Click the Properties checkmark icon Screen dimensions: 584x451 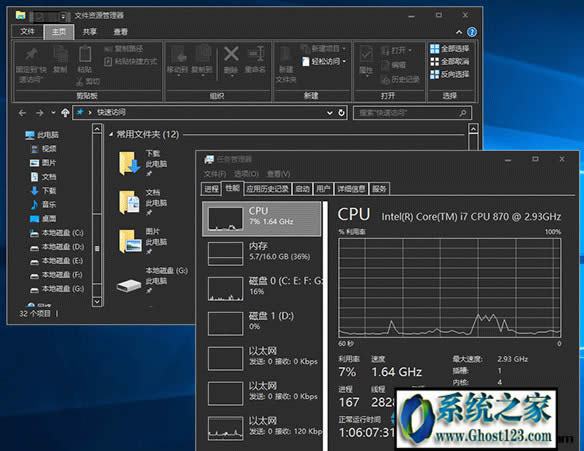click(366, 55)
